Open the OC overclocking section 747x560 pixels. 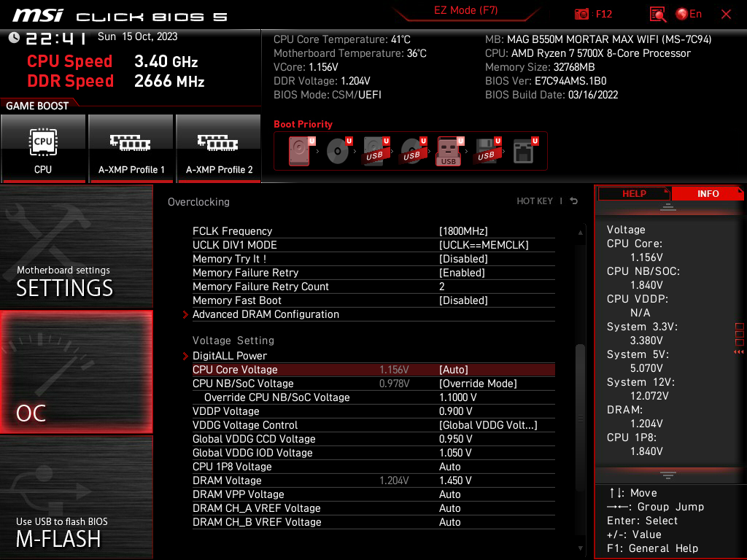(x=76, y=373)
